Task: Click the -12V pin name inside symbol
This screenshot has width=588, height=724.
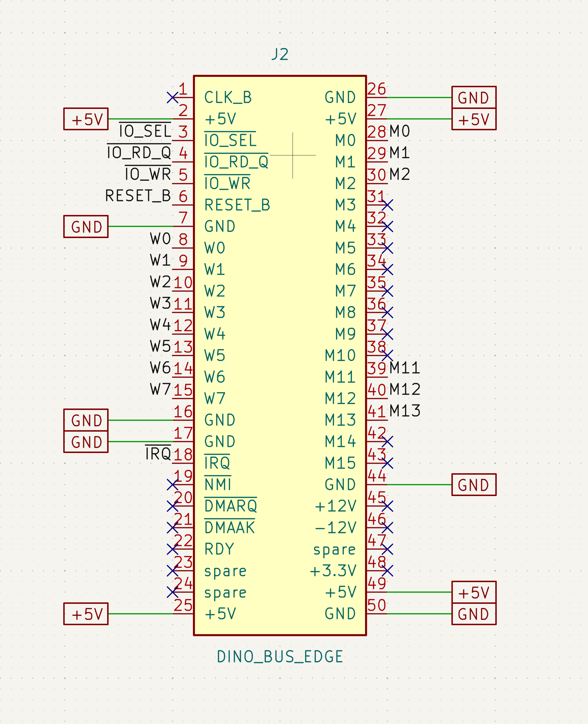Action: 336,528
